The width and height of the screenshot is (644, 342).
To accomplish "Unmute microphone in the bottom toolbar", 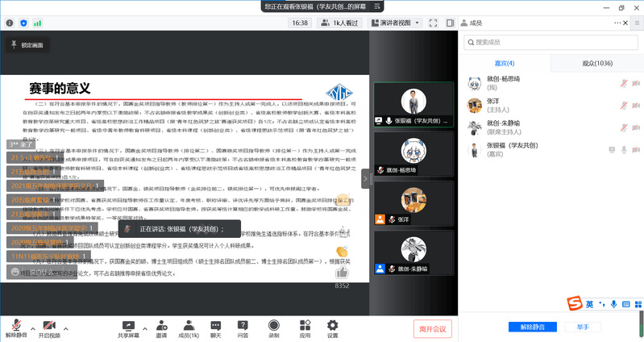I will pyautogui.click(x=16, y=327).
